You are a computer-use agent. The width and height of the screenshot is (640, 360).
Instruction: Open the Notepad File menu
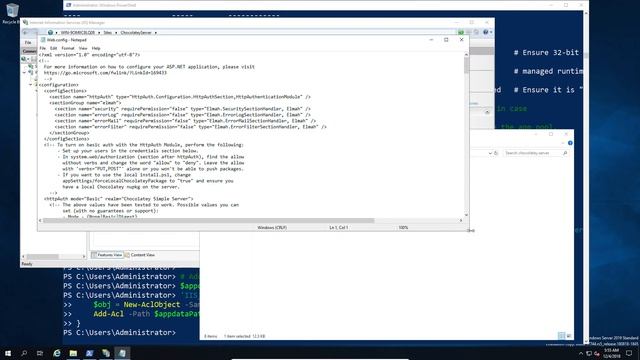click(42, 48)
